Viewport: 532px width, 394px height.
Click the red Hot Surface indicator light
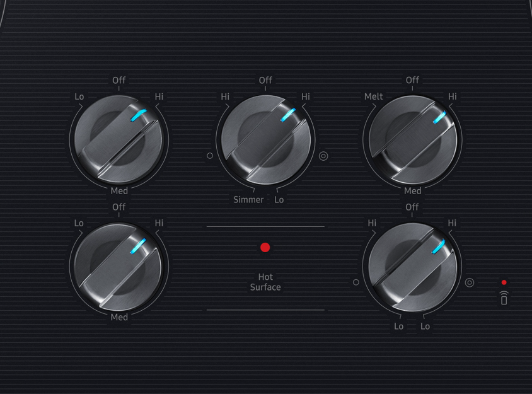pyautogui.click(x=265, y=248)
